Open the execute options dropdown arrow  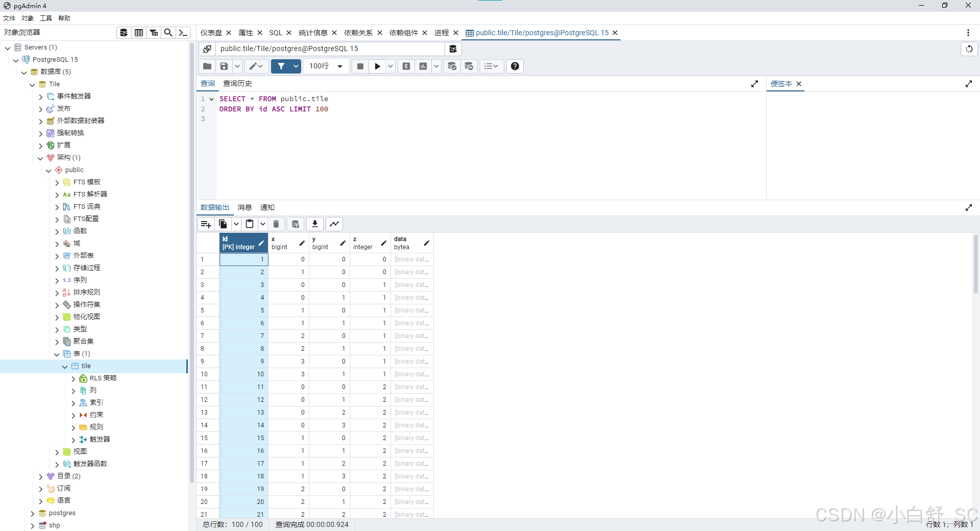click(390, 66)
